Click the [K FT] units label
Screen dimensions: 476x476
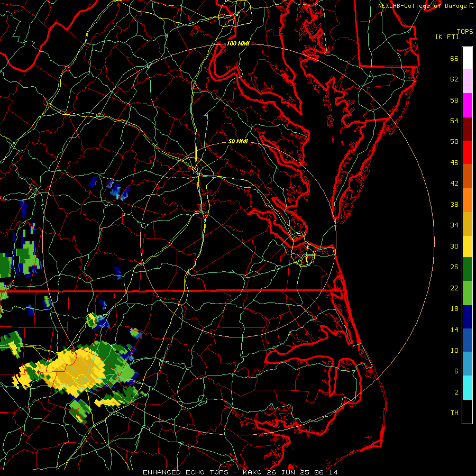(447, 36)
